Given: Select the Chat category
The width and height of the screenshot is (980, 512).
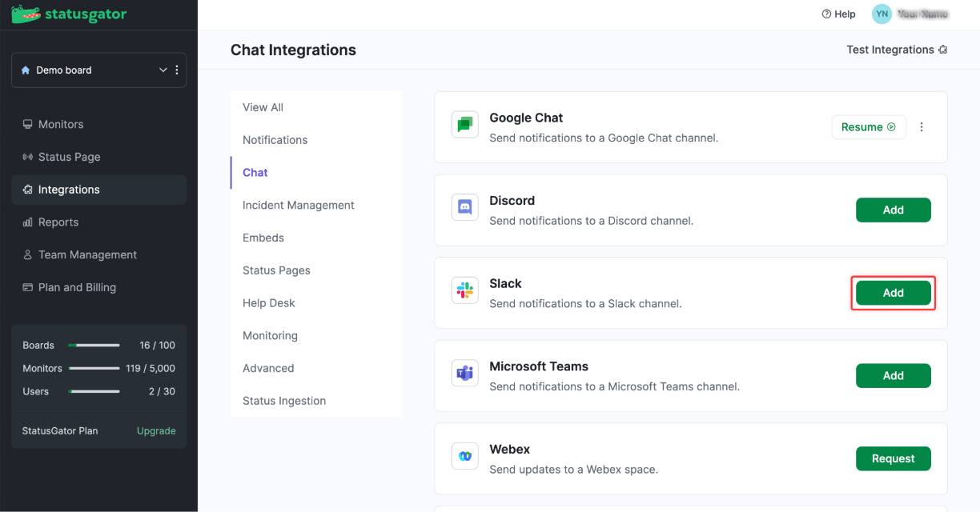Looking at the screenshot, I should tap(316, 173).
